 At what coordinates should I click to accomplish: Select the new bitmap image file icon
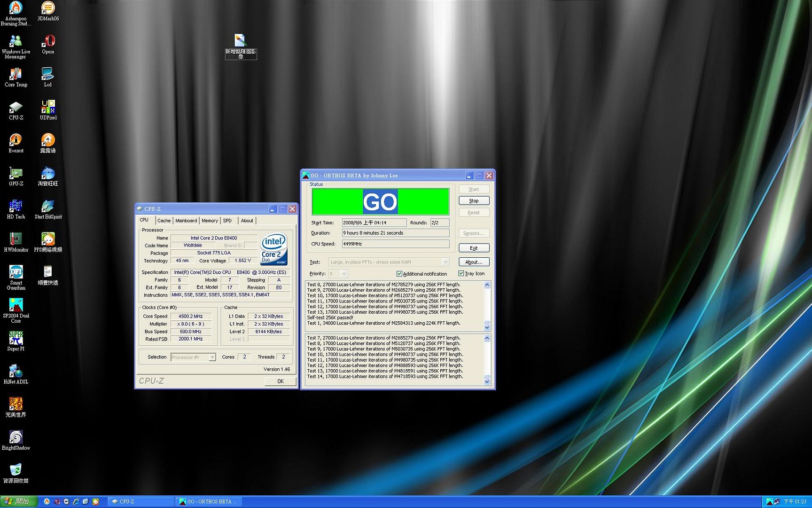tap(241, 46)
